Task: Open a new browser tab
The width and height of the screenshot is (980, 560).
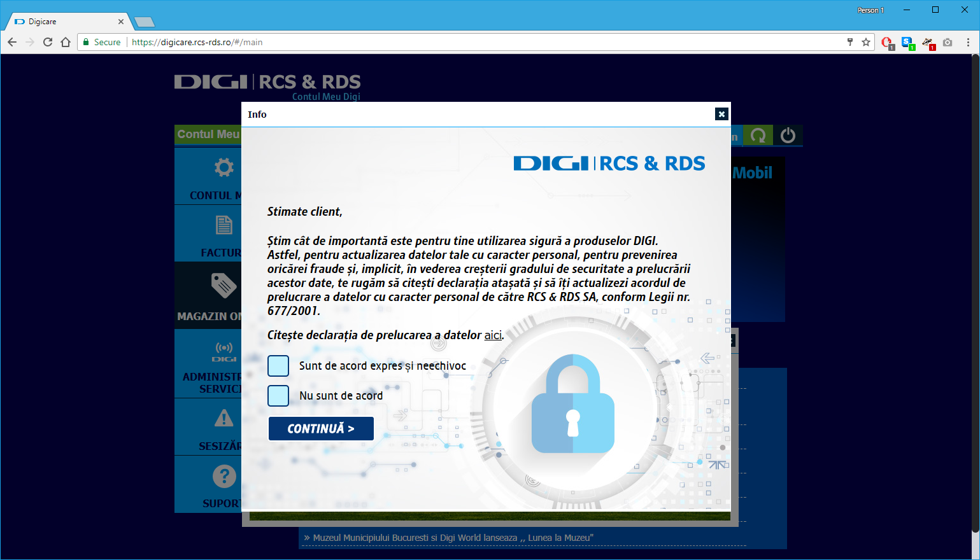Action: [145, 22]
